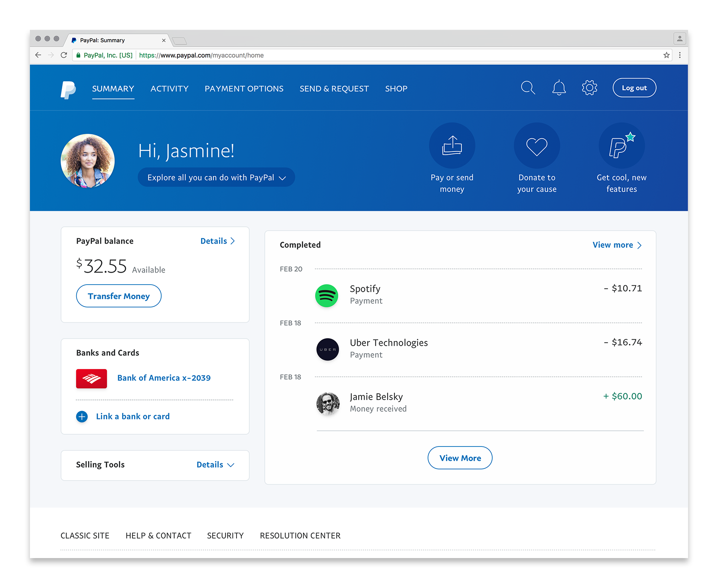Close the PayPal: Summary tab
This screenshot has height=588, width=718.
[x=164, y=40]
